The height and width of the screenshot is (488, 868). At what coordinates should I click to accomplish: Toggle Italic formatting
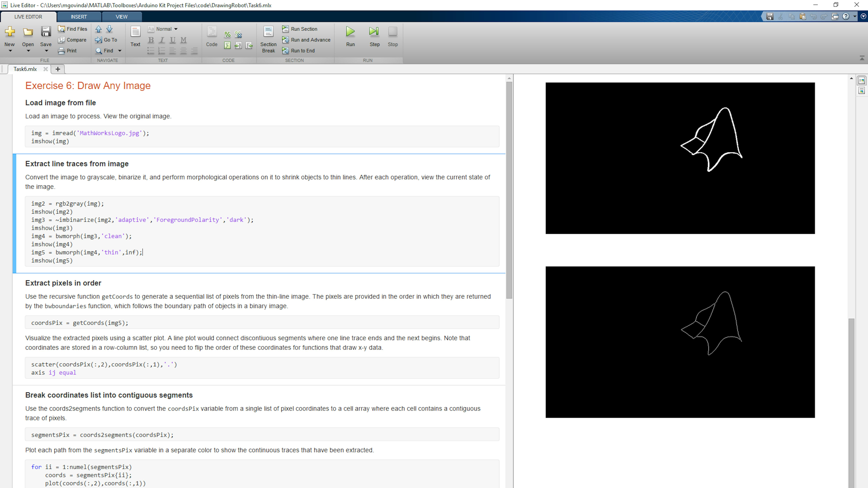[162, 40]
